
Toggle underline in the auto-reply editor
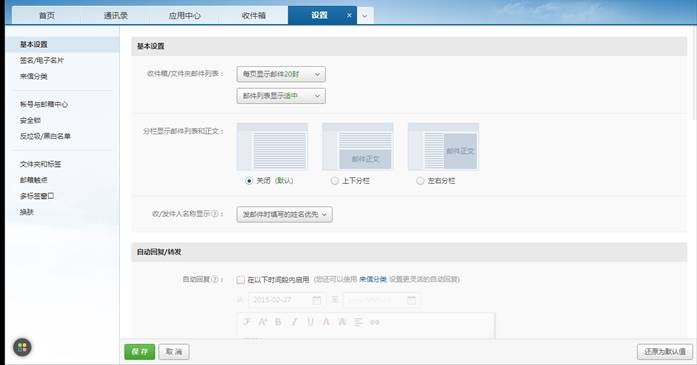coord(310,322)
